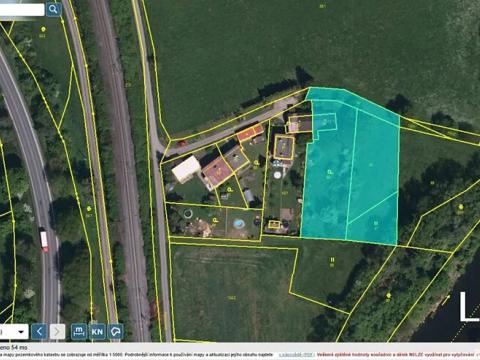Toggle the KN cadastre layer button
This screenshot has height=360, width=480.
click(97, 331)
